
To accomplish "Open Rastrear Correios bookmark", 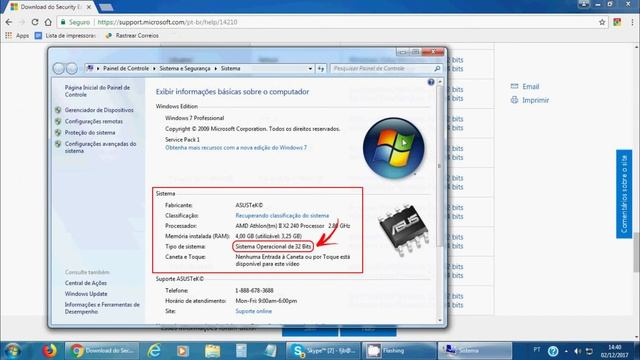I will [132, 36].
